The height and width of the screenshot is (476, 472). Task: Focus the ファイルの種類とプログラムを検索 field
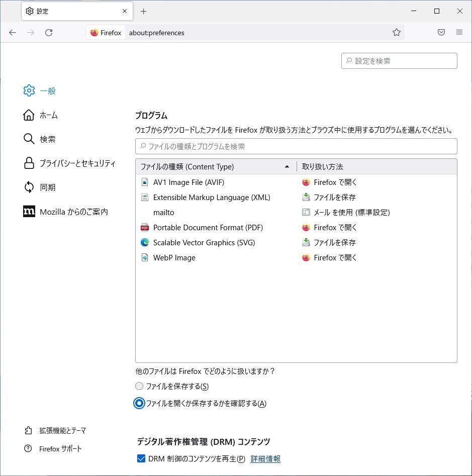[x=296, y=146]
